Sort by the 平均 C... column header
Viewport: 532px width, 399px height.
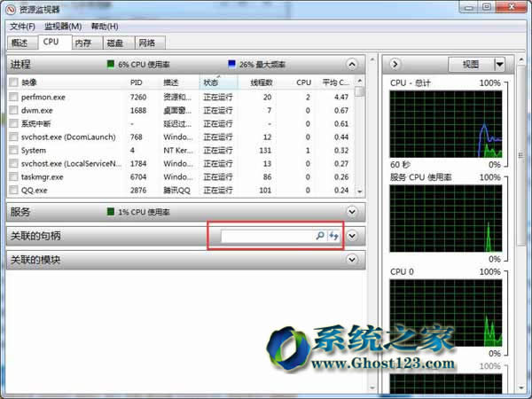coord(335,82)
